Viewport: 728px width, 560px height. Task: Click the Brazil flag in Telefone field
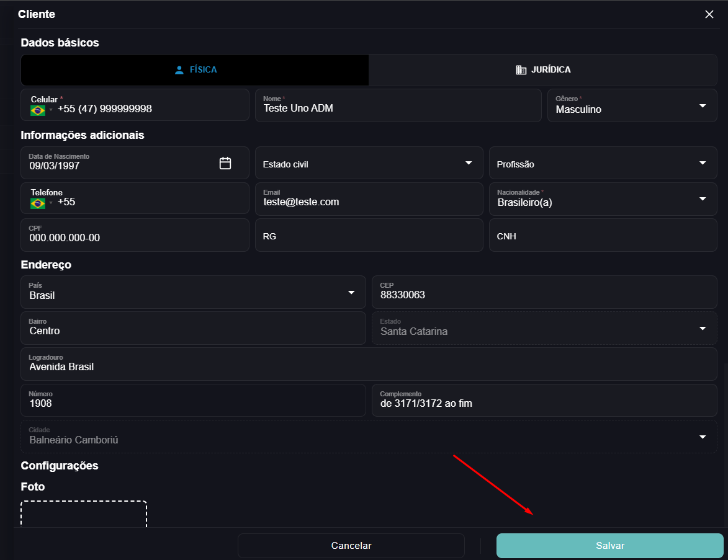coord(38,203)
